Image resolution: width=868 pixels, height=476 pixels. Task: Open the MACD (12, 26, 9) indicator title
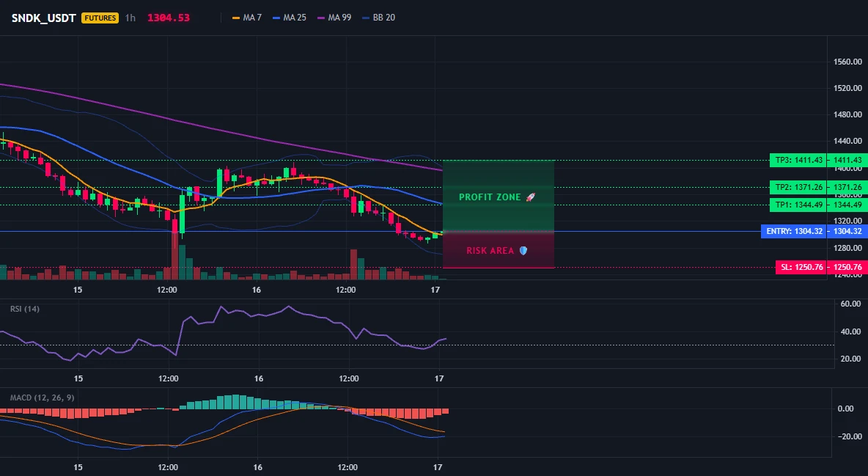(42, 398)
